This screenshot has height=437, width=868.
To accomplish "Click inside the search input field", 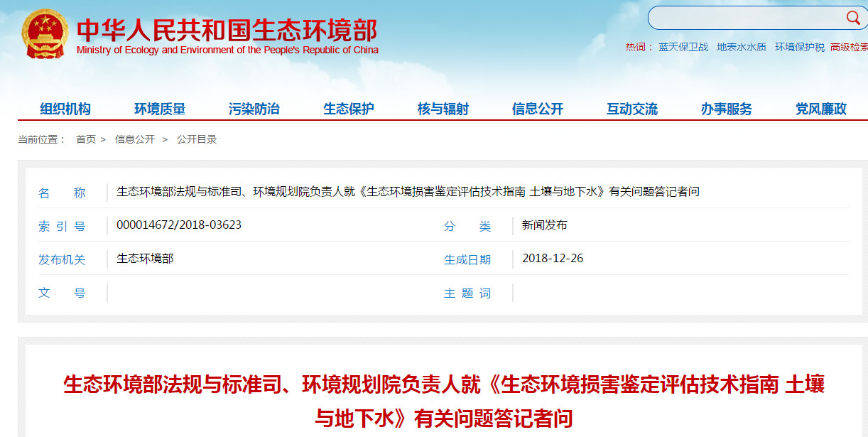I will [x=746, y=18].
